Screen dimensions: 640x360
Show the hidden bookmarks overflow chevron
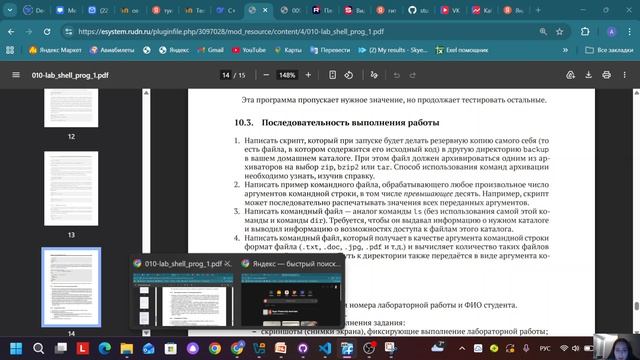(x=565, y=50)
